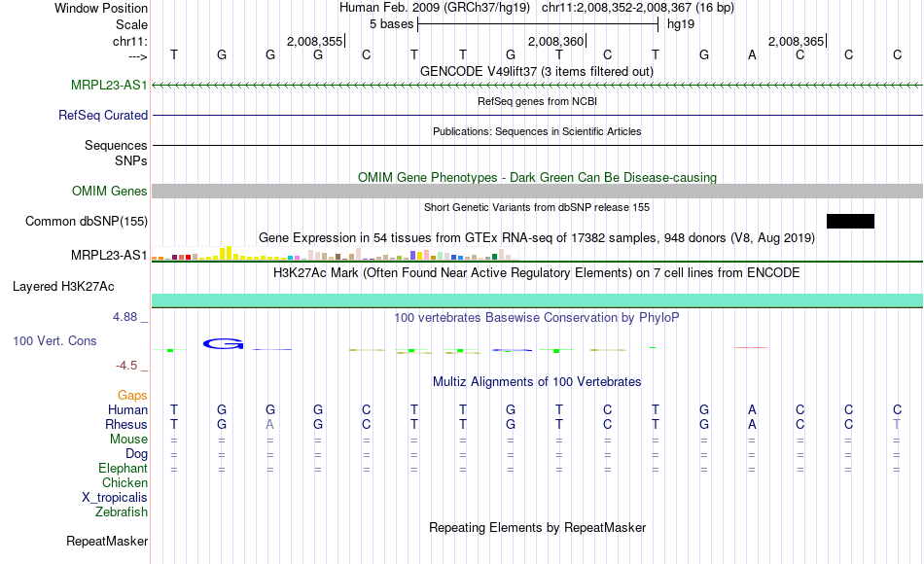
Task: Click Repeating Elements by RepeatMasker title
Action: 538,527
